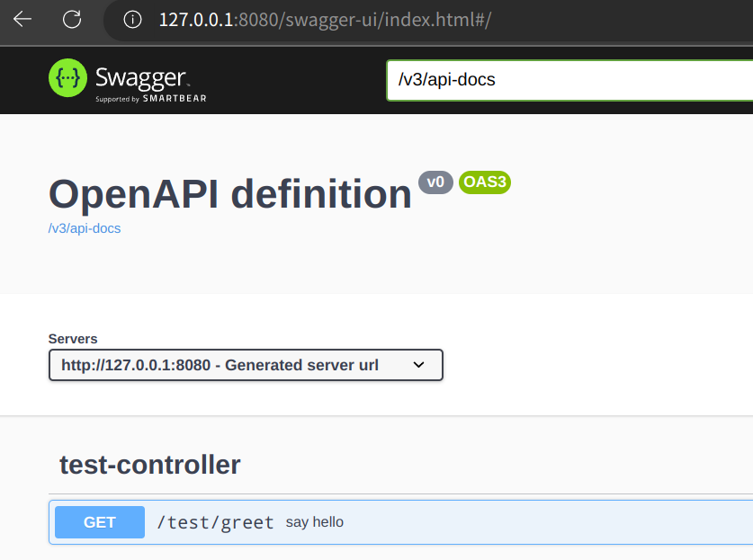Click the GET method button
Screen dimensions: 753x560
coord(100,522)
